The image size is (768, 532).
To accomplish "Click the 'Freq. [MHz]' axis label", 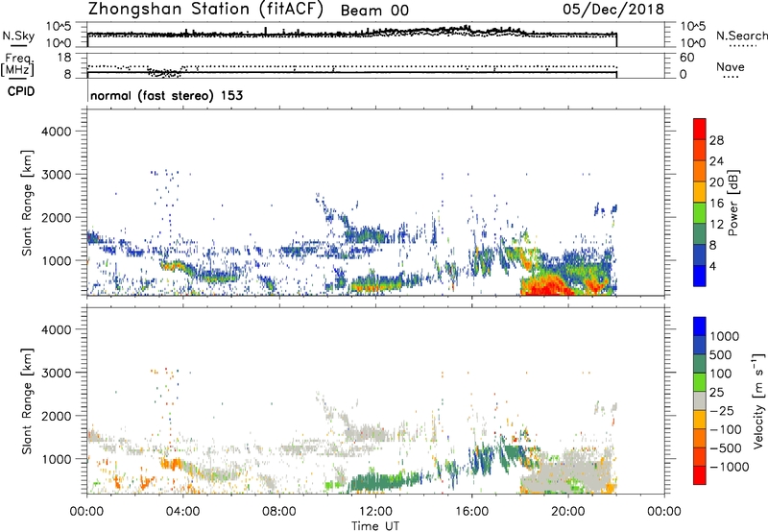I will [18, 64].
